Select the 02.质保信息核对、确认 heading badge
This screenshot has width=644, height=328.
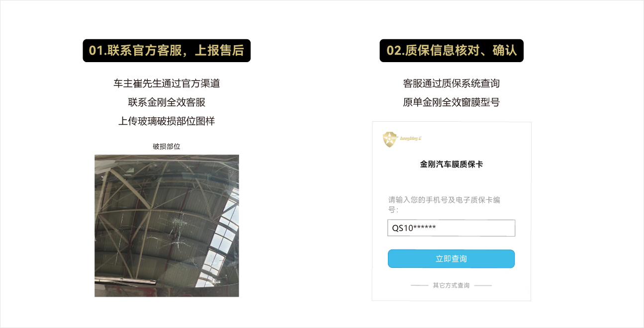point(452,51)
